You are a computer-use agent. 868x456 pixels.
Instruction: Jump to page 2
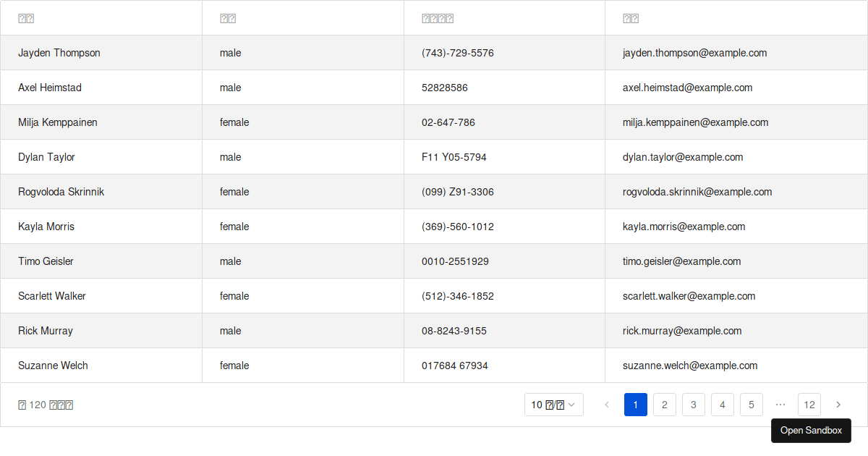click(665, 405)
